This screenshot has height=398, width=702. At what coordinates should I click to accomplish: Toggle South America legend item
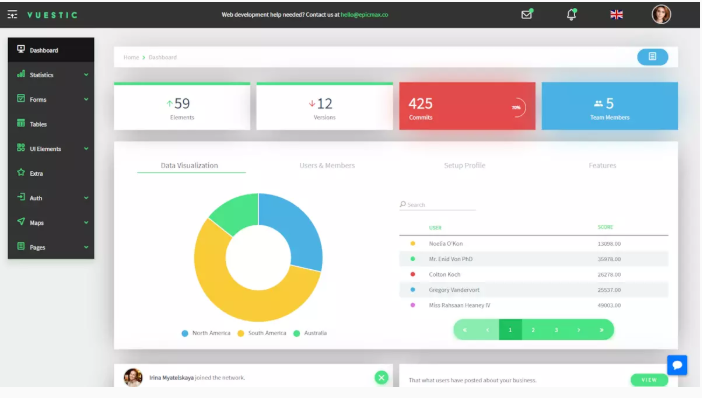(262, 333)
